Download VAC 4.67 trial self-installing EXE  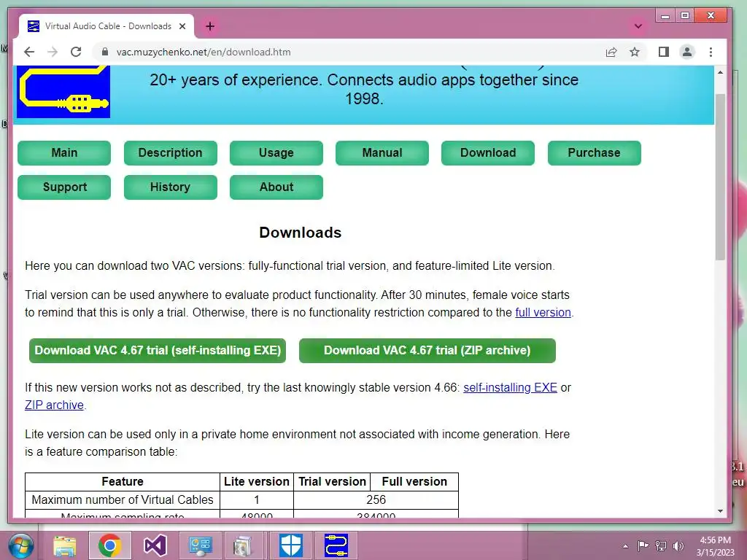click(x=158, y=351)
